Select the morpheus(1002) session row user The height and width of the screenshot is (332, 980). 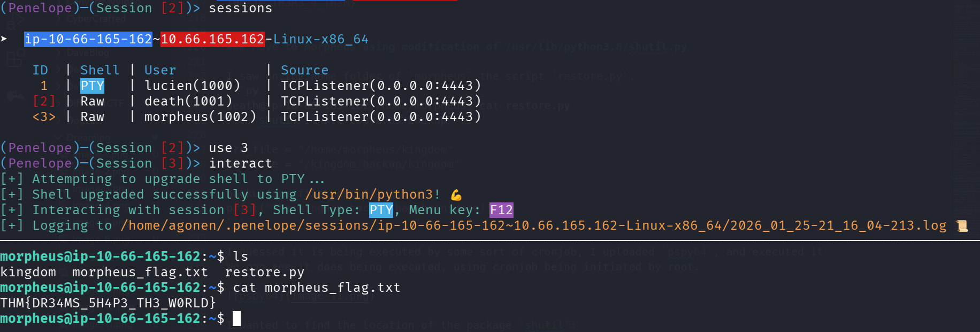tap(200, 117)
